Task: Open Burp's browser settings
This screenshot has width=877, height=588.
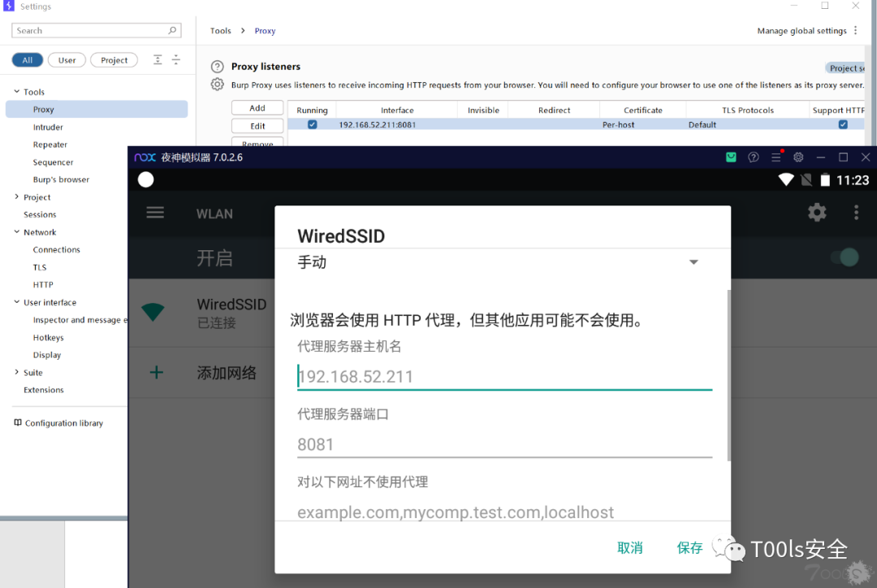Action: click(x=61, y=179)
